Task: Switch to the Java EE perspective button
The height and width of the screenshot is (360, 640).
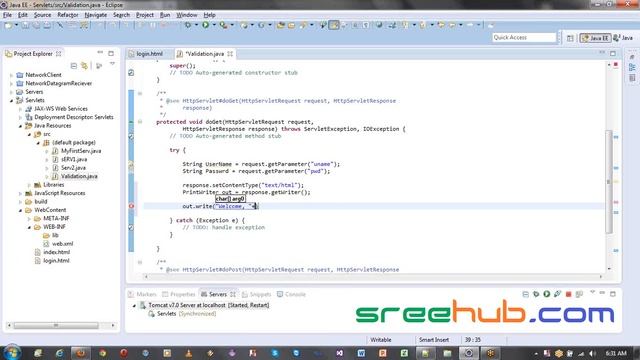Action: pyautogui.click(x=596, y=38)
